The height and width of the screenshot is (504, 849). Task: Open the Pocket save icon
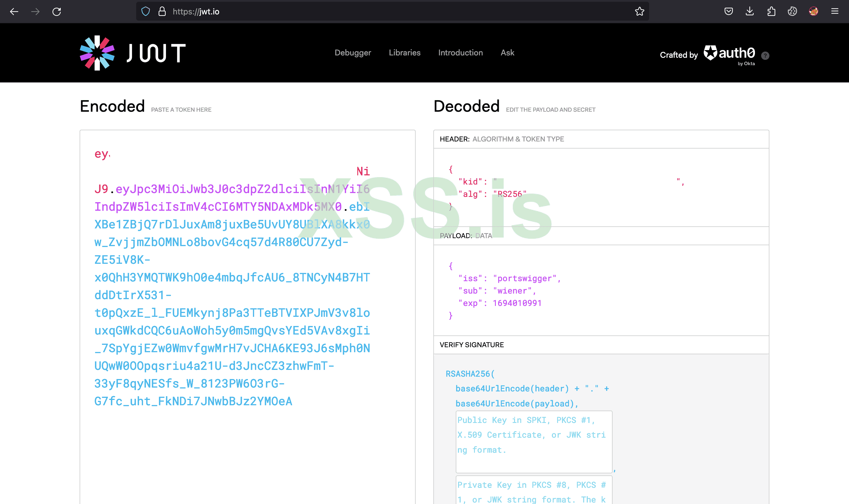[728, 11]
